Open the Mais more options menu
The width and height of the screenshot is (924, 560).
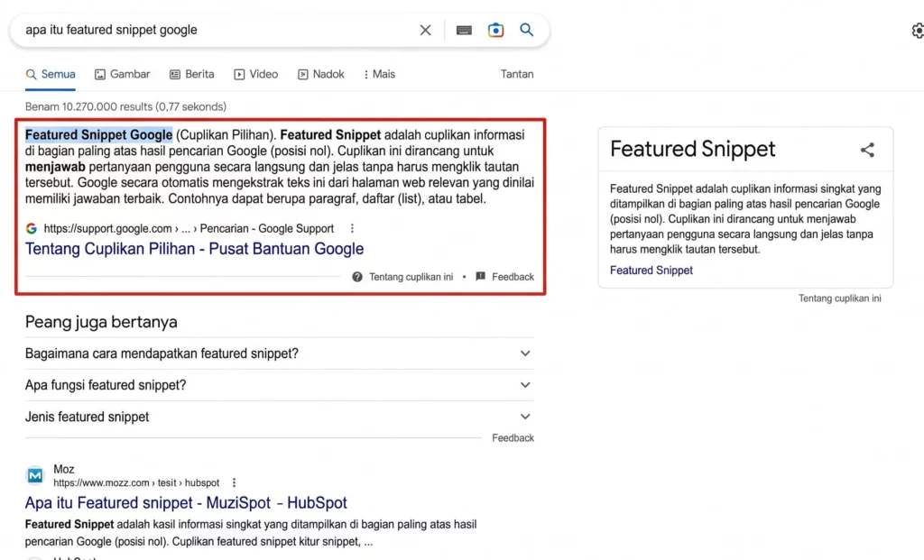(379, 74)
